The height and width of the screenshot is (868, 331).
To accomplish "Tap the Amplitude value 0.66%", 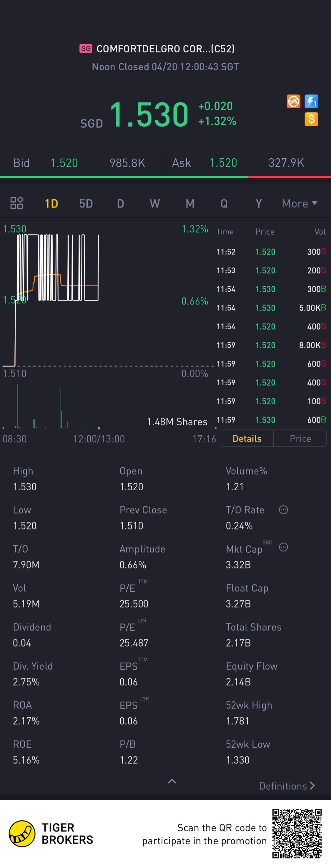I will pyautogui.click(x=133, y=565).
